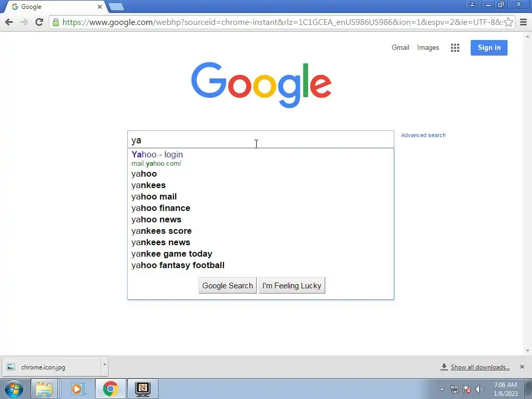Click the Google logo
Screen dimensions: 532x399
(x=261, y=85)
